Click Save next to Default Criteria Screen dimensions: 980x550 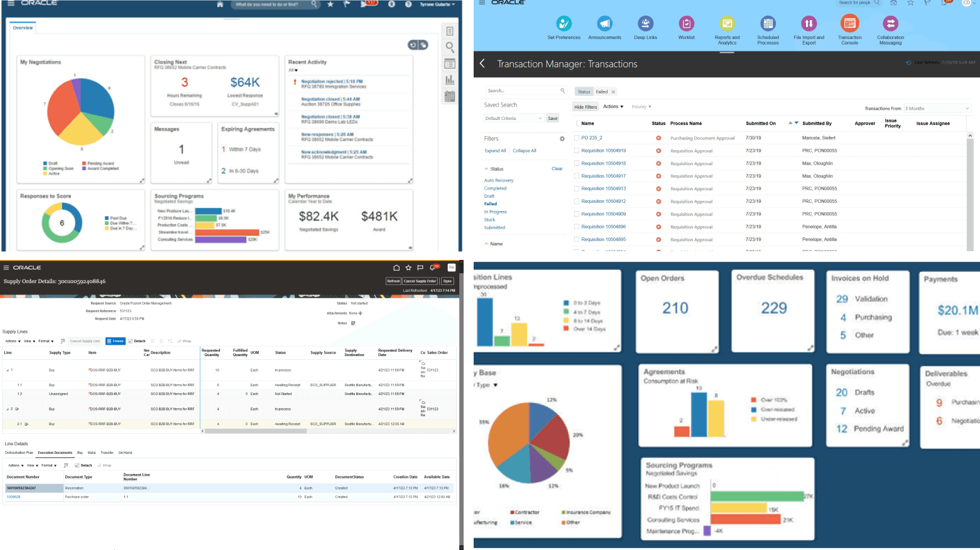pos(553,118)
